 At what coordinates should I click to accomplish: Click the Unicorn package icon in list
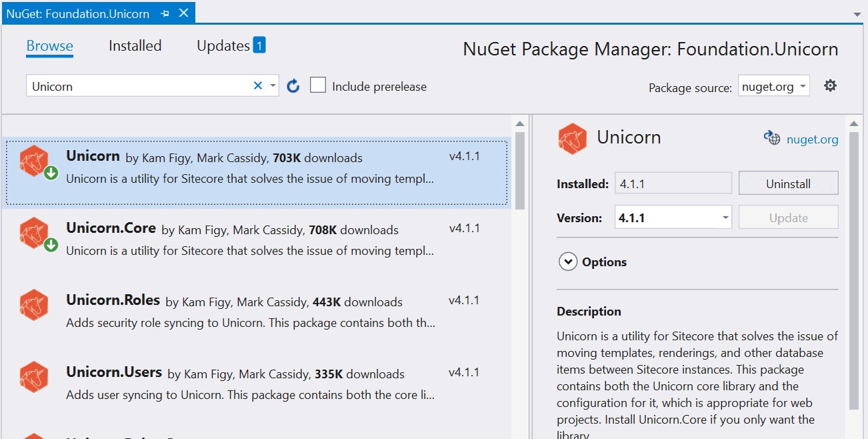pyautogui.click(x=33, y=160)
